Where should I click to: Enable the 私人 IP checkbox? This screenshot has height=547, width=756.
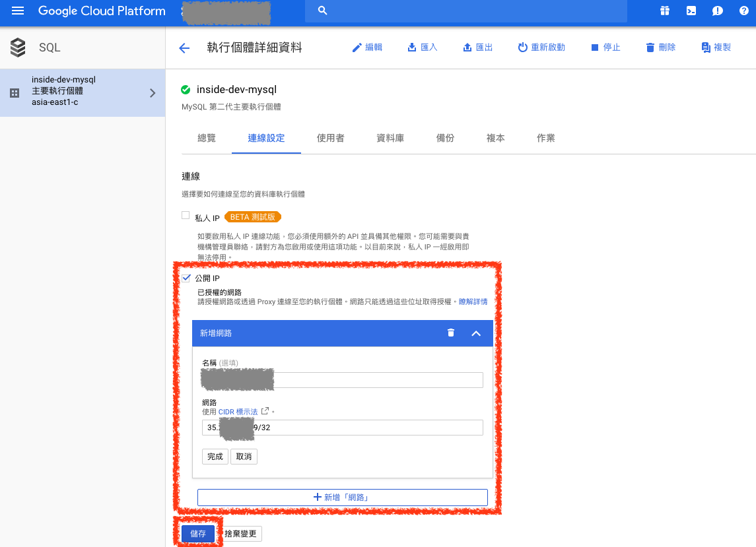(x=186, y=216)
